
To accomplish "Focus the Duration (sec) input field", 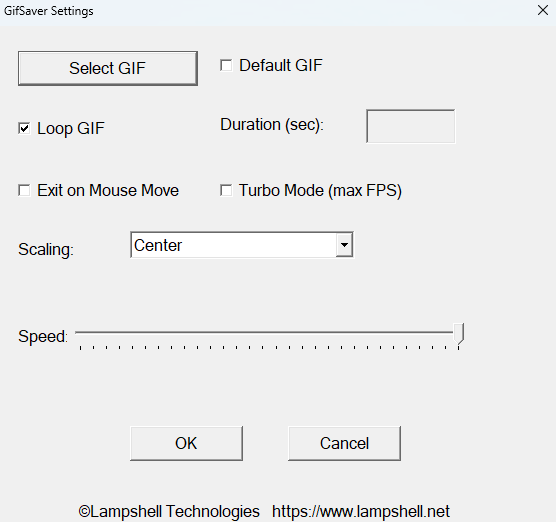I will 411,126.
